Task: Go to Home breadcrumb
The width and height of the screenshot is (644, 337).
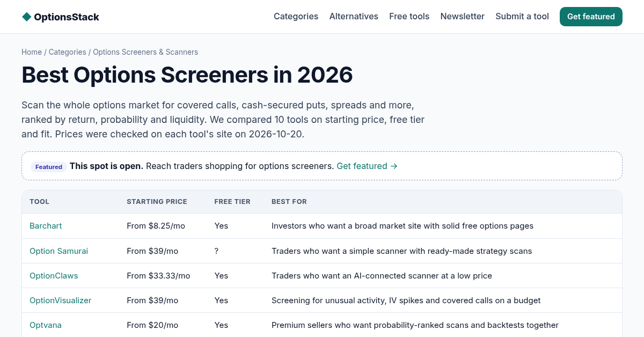Action: 32,52
